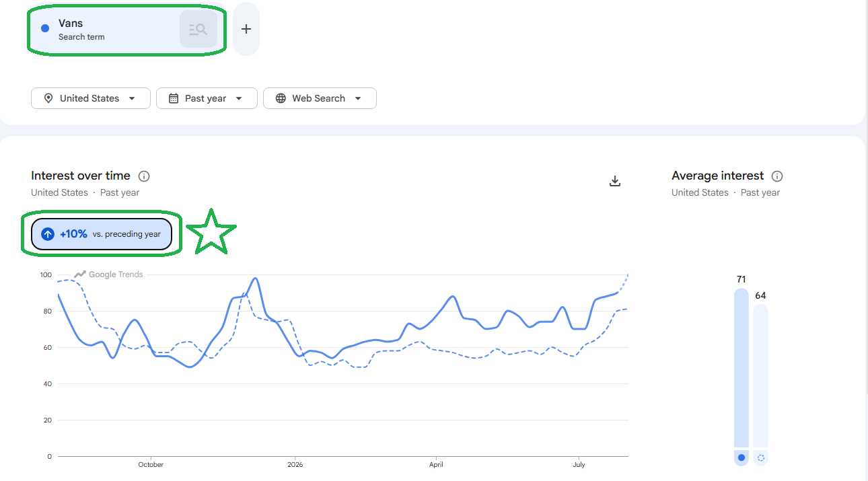Viewport: 868px width, 481px height.
Task: Open the United States location dropdown
Action: (91, 98)
